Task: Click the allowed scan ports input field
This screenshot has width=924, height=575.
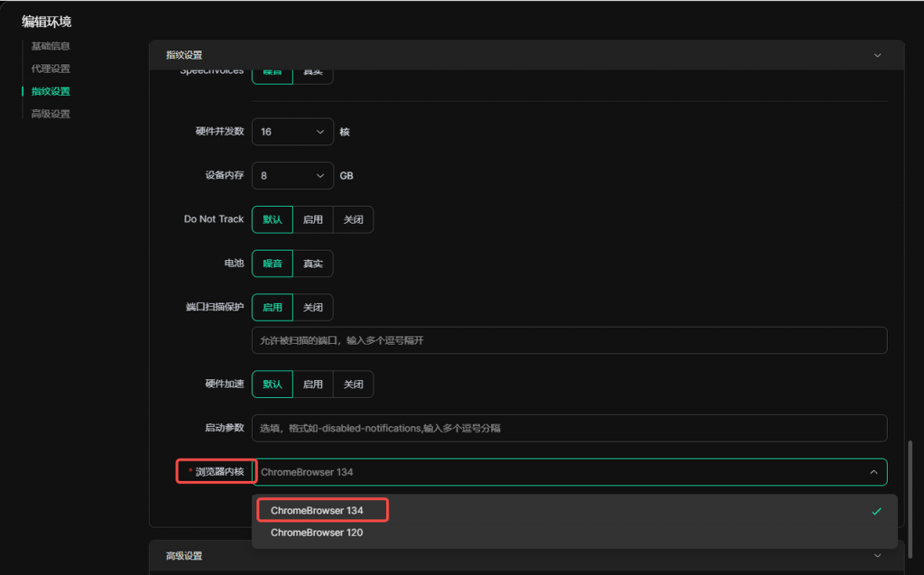Action: click(568, 340)
